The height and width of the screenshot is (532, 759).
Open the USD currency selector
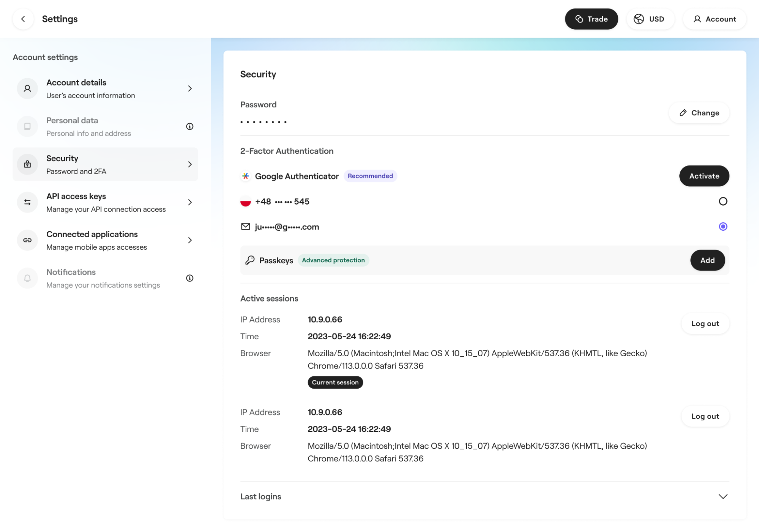tap(650, 19)
